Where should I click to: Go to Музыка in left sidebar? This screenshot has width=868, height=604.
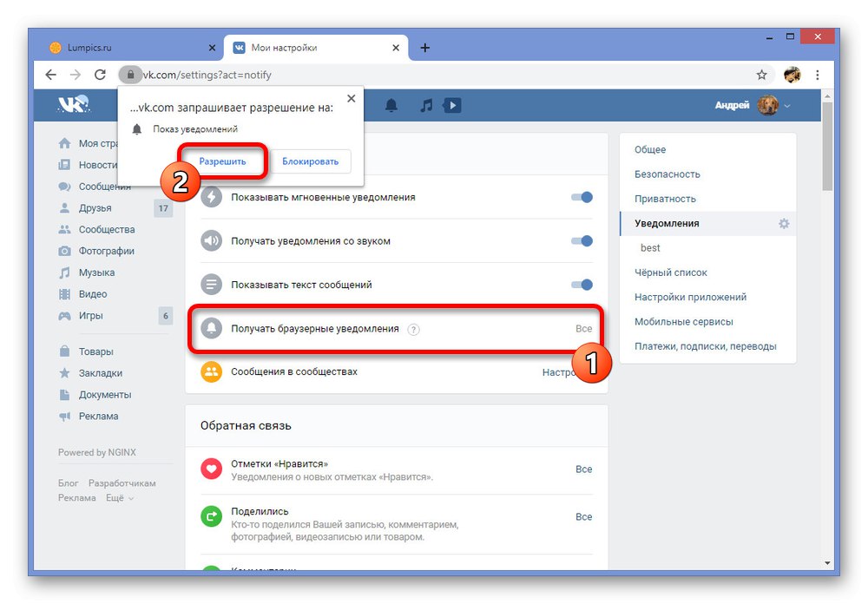click(96, 272)
